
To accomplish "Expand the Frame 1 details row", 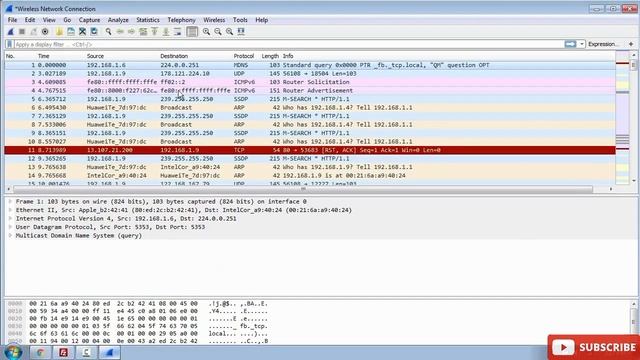I will (x=10, y=202).
